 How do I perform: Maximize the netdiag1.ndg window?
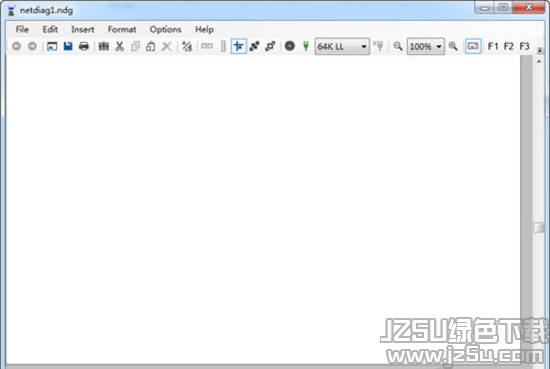[x=503, y=7]
